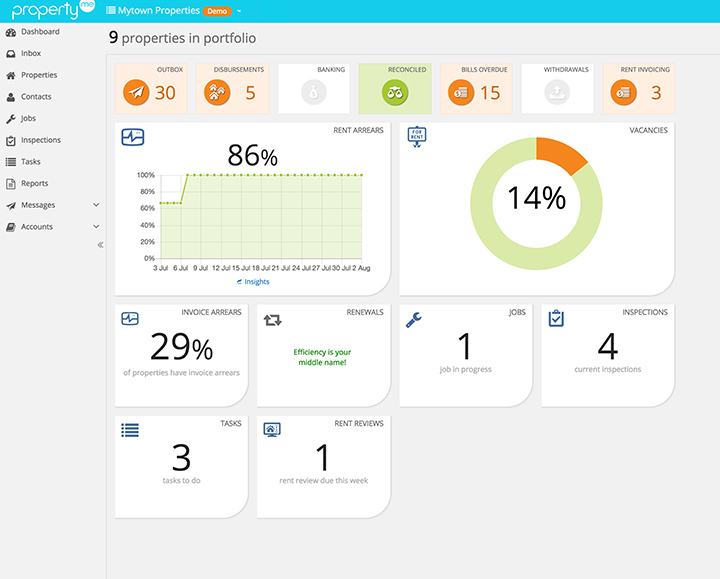Expand the Messages submenu chevron
720x579 pixels.
pos(96,205)
